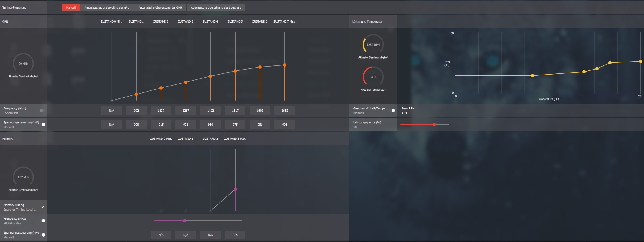Edit ZUSTAND 7 voltage field 993
This screenshot has width=644, height=242.
[284, 125]
